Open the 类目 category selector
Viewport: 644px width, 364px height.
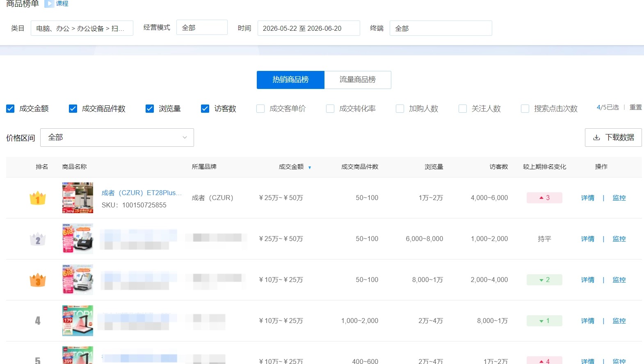[x=82, y=28]
